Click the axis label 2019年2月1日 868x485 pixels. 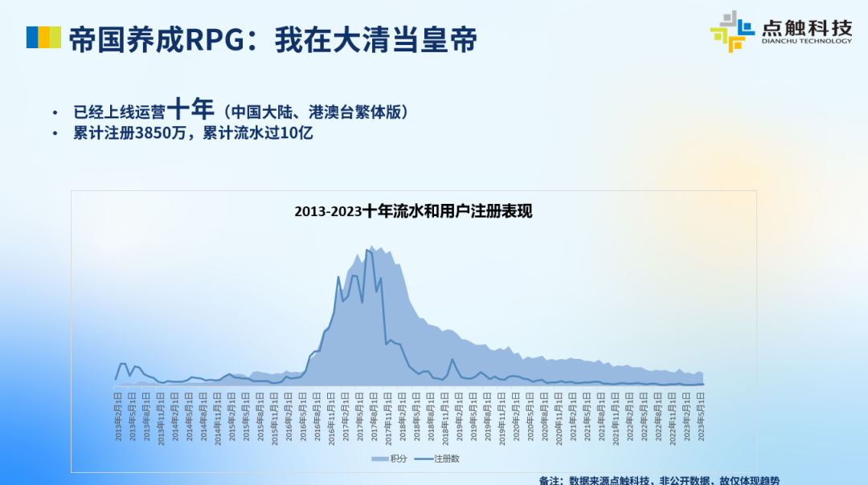460,417
